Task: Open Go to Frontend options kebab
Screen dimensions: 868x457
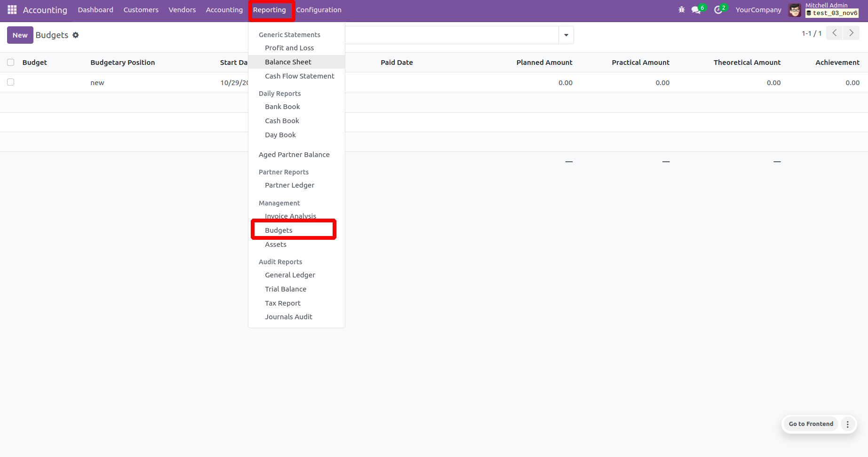Action: point(848,424)
